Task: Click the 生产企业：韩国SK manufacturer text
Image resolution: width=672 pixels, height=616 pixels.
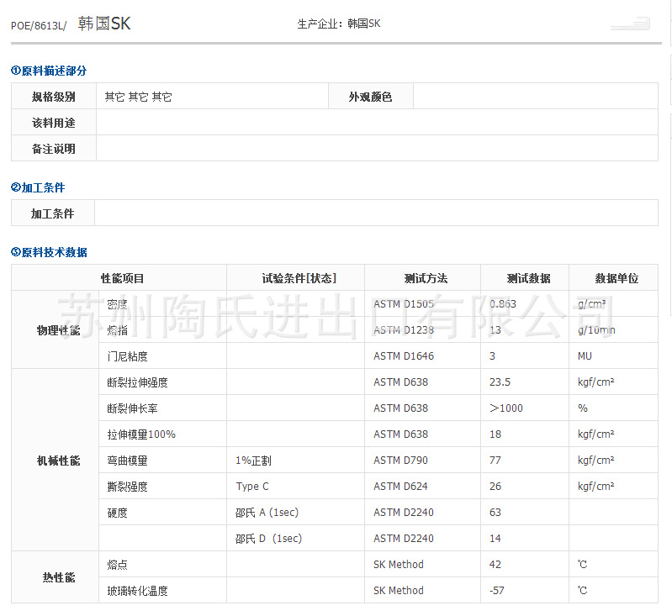Action: (339, 24)
